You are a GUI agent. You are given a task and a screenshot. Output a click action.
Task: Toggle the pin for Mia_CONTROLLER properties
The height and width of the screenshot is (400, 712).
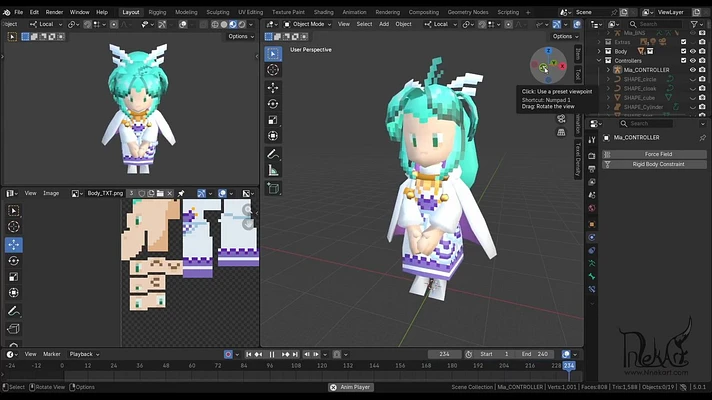[x=702, y=138]
